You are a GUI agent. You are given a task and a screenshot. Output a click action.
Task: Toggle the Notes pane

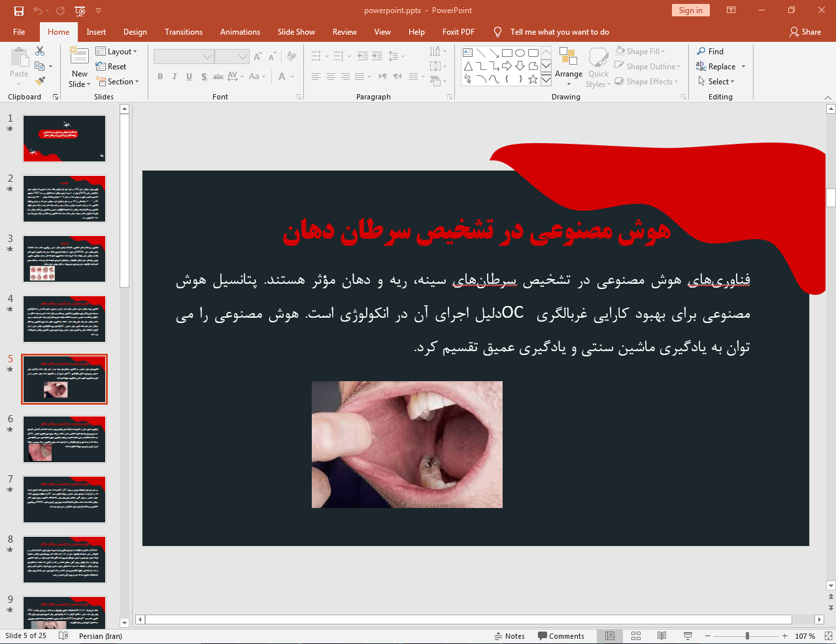[509, 636]
